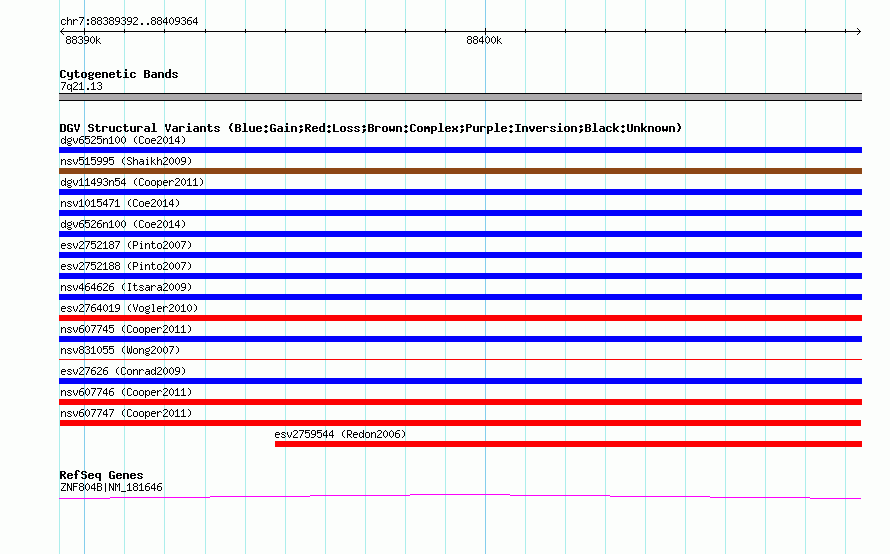This screenshot has width=890, height=554.
Task: Select the Cytogenetic Bands track title
Action: 119,74
